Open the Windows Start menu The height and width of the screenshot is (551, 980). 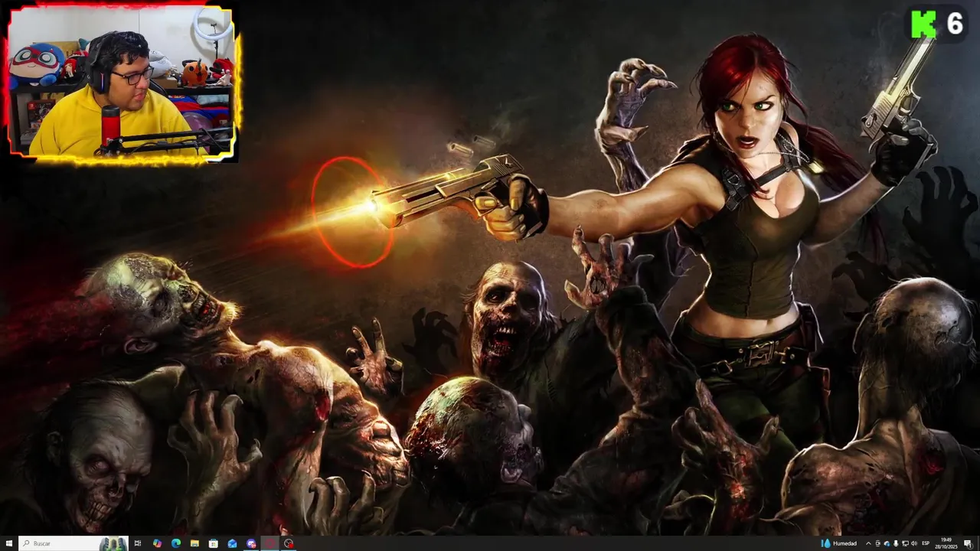click(x=9, y=543)
